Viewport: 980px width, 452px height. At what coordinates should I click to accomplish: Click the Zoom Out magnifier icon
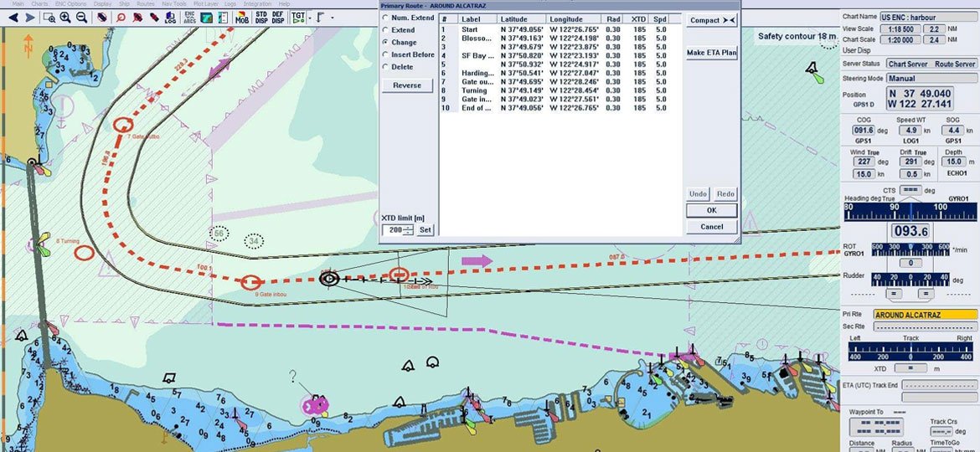click(82, 17)
